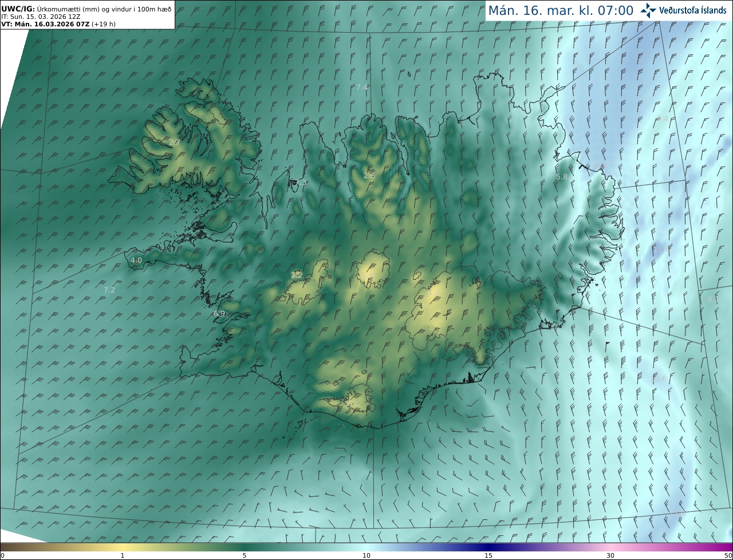The height and width of the screenshot is (560, 733).
Task: Click the 30 tick on the color scale
Action: pyautogui.click(x=610, y=555)
